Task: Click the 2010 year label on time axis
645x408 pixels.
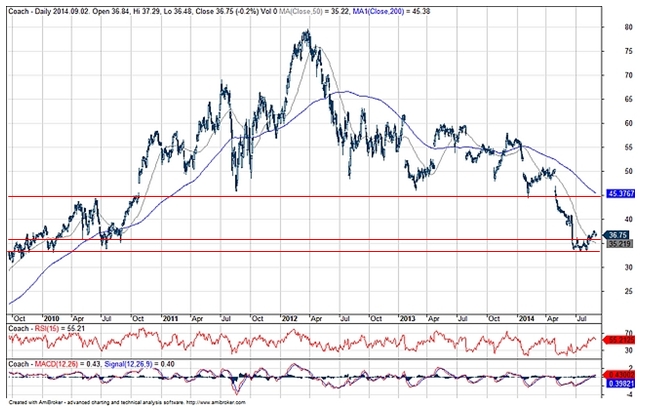Action: click(x=51, y=319)
